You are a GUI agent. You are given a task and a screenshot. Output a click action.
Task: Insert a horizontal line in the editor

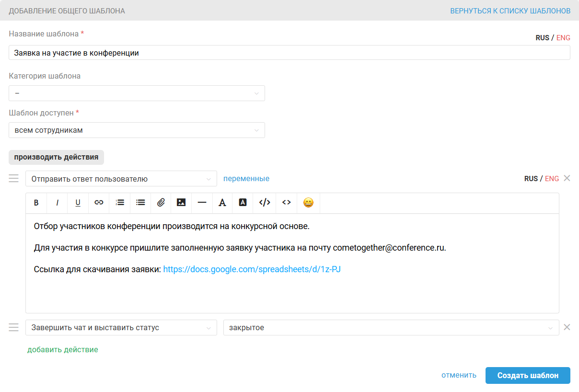(202, 203)
